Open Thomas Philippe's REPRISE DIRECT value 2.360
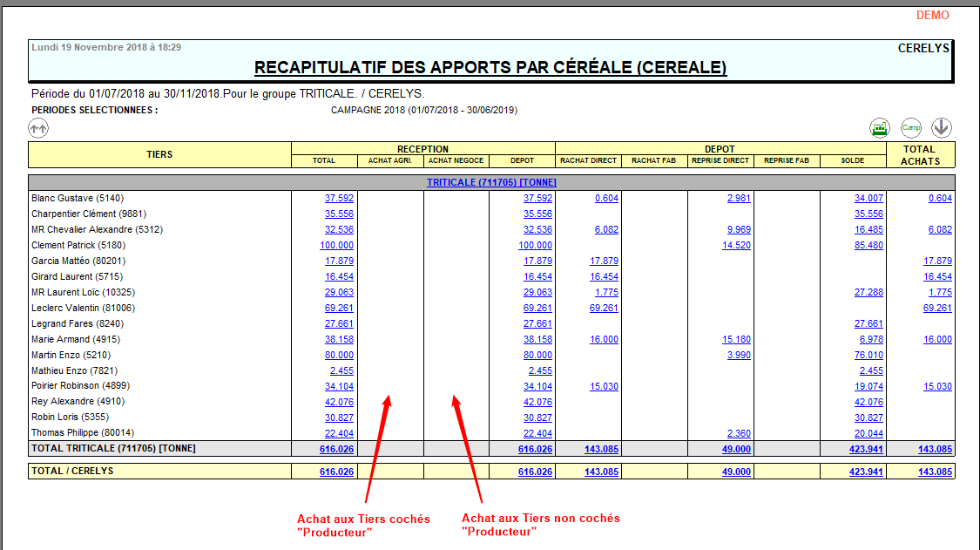This screenshot has width=980, height=550. [x=739, y=433]
